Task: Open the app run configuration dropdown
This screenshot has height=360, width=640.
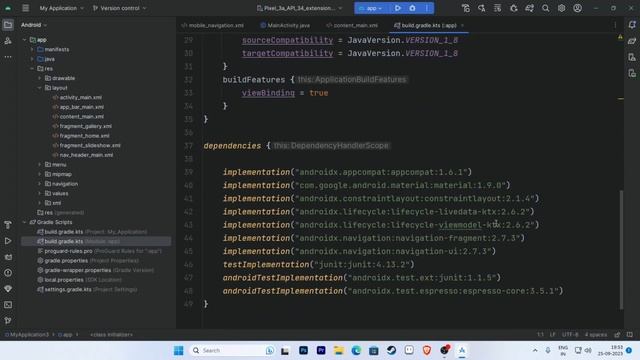Action: point(371,8)
